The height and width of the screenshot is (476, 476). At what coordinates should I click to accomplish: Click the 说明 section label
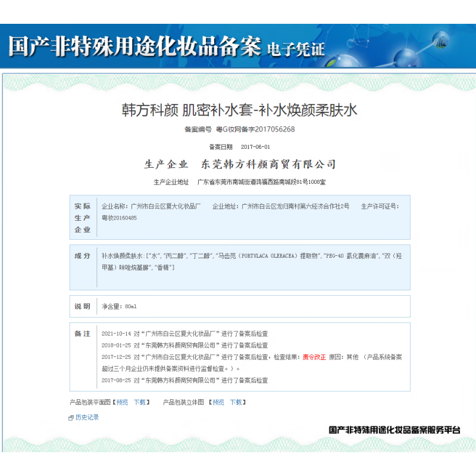83,306
